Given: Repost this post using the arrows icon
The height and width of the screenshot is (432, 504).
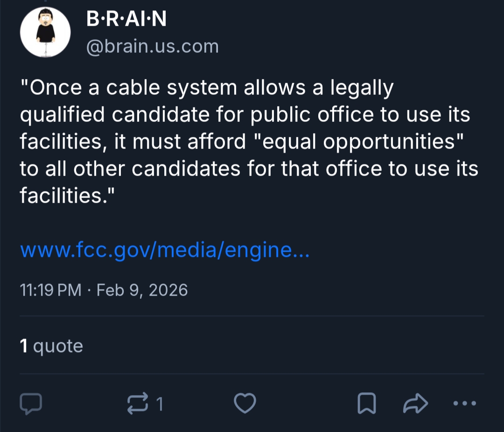Looking at the screenshot, I should click(138, 404).
